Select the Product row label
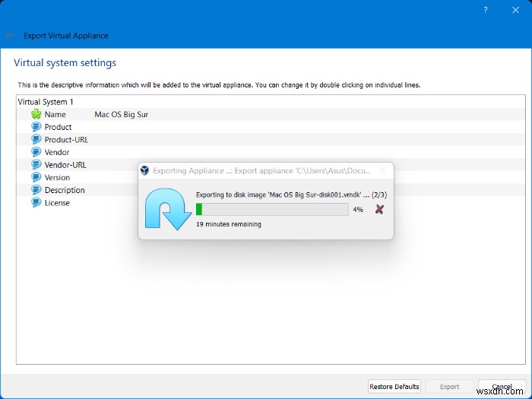532x399 pixels. [x=58, y=127]
